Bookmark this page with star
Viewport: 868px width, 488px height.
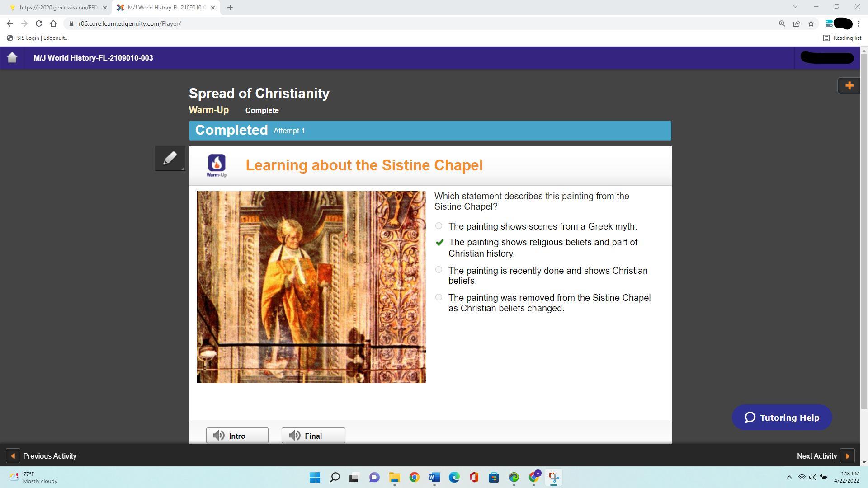[x=811, y=23]
